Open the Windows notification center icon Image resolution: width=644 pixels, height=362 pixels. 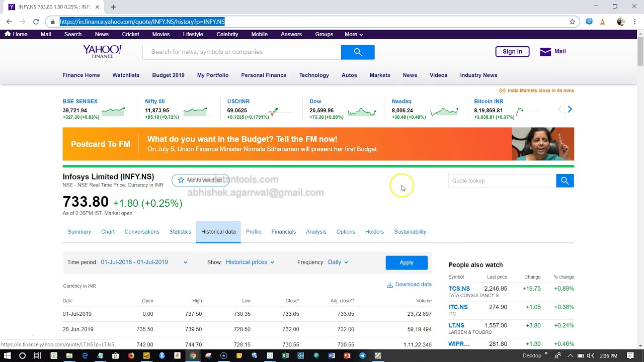coord(630,355)
